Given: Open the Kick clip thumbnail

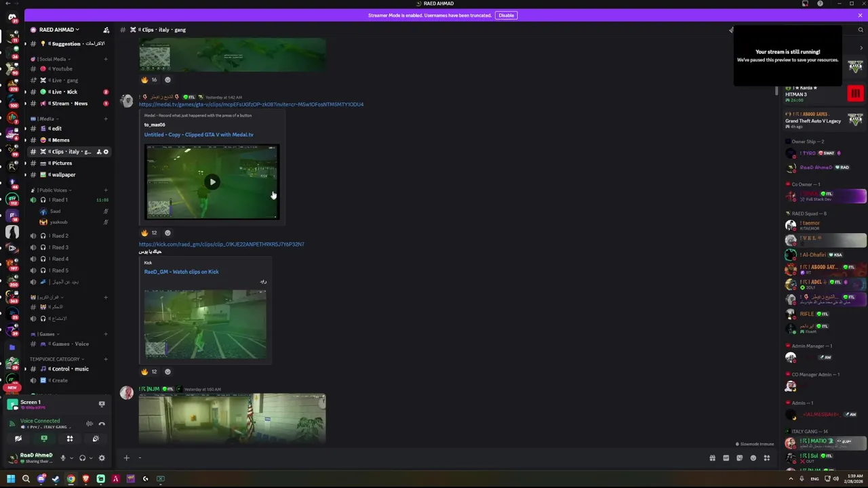Looking at the screenshot, I should tap(205, 324).
